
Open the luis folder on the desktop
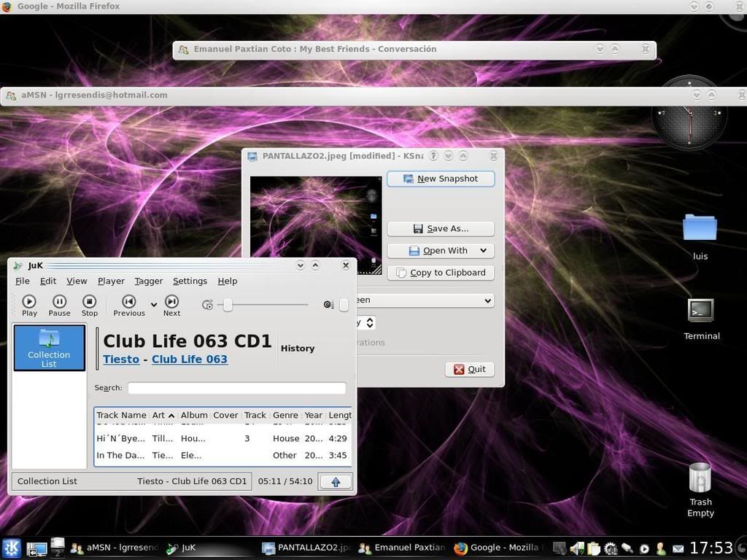click(700, 237)
